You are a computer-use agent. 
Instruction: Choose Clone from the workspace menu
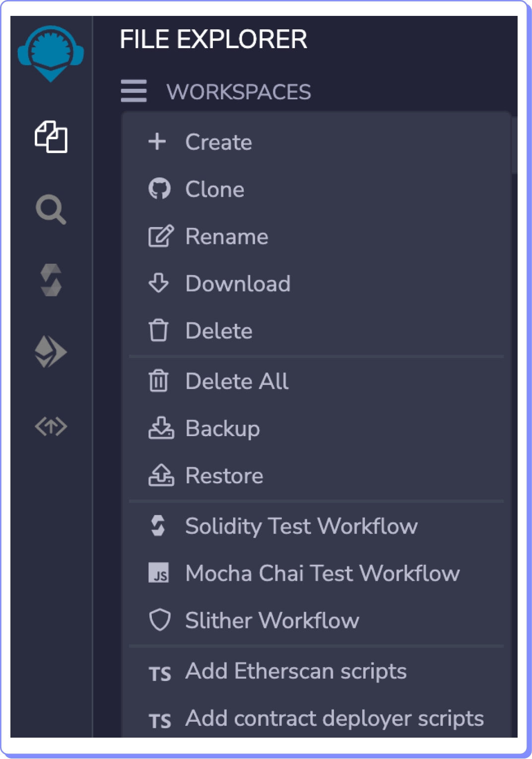214,189
